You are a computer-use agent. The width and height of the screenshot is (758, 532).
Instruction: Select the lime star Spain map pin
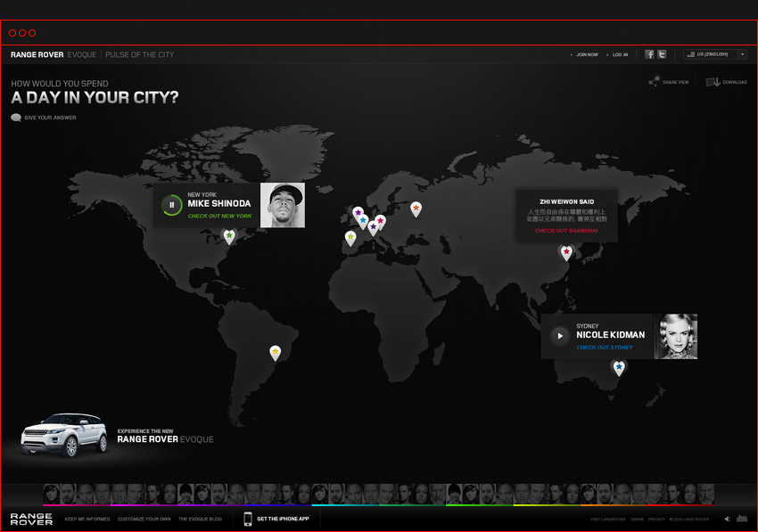(x=350, y=238)
